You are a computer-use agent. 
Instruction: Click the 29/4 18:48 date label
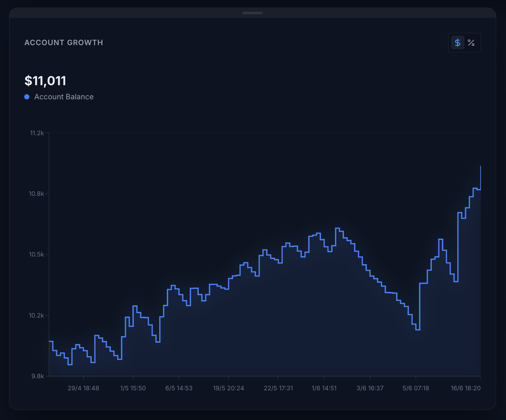(x=83, y=388)
